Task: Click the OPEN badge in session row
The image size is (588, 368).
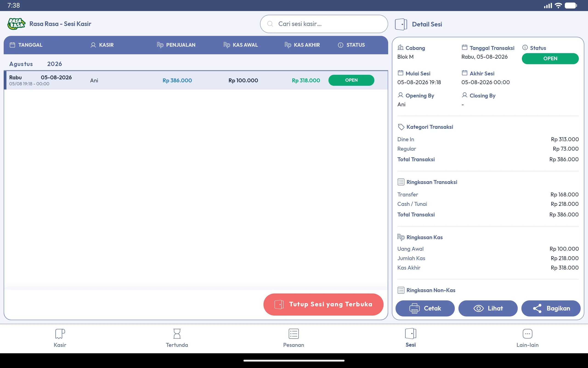Action: pos(351,80)
